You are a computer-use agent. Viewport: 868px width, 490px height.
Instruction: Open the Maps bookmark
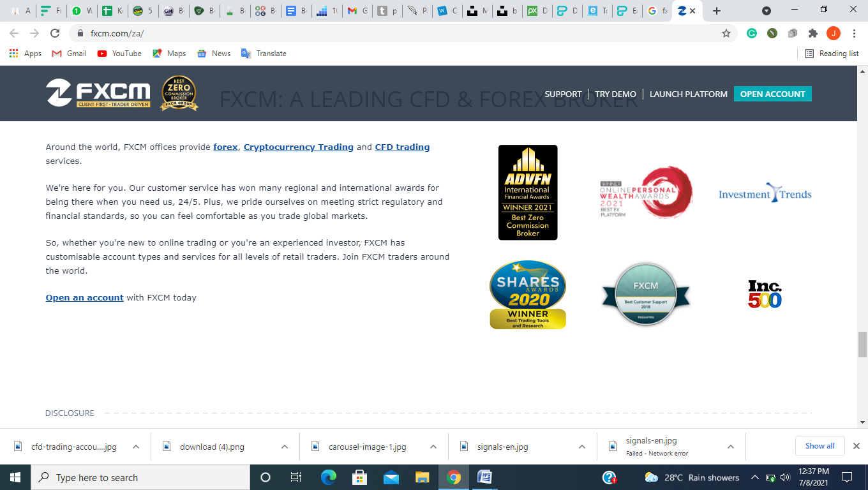(169, 54)
